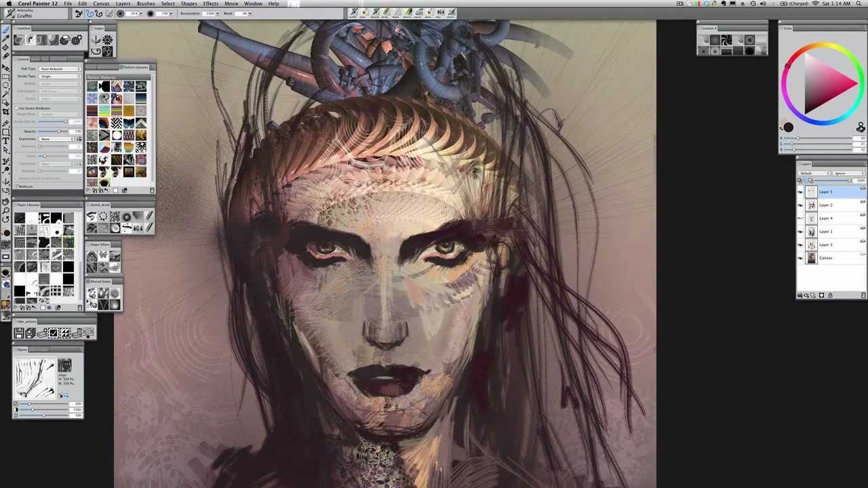Open the Brushes menu
Viewport: 868px width, 488px height.
[x=146, y=3]
